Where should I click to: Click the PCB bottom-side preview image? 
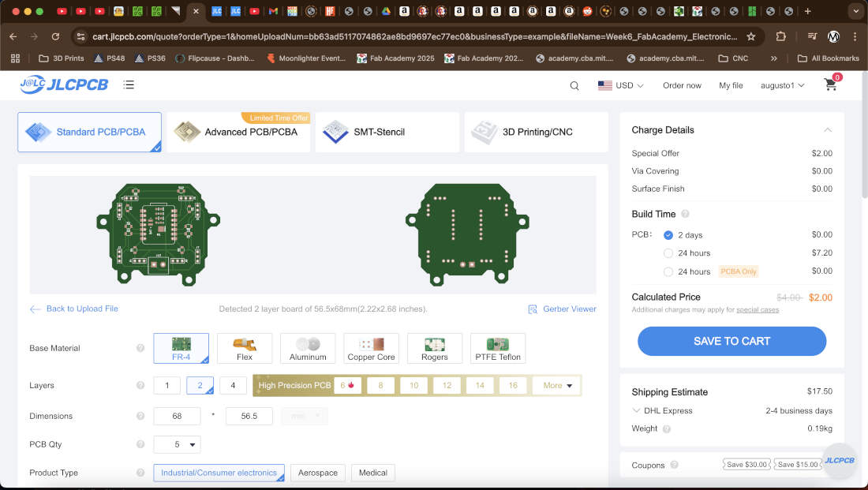point(468,235)
